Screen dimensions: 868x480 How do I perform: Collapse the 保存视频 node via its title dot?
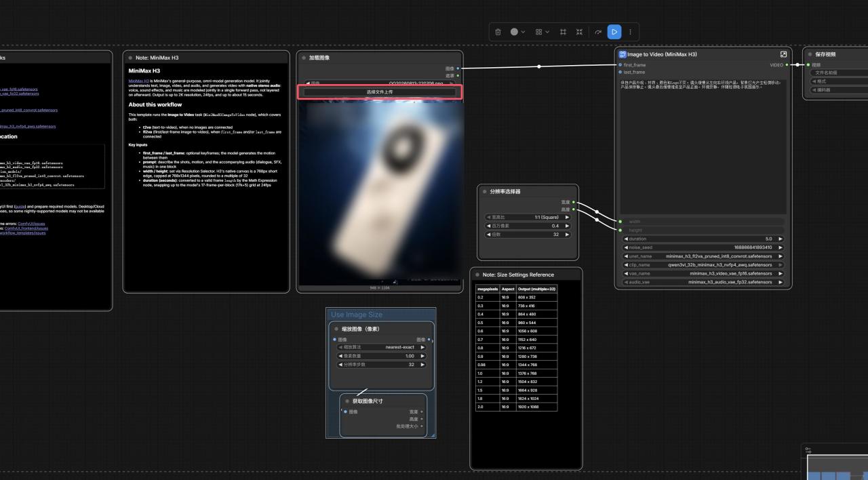(810, 54)
